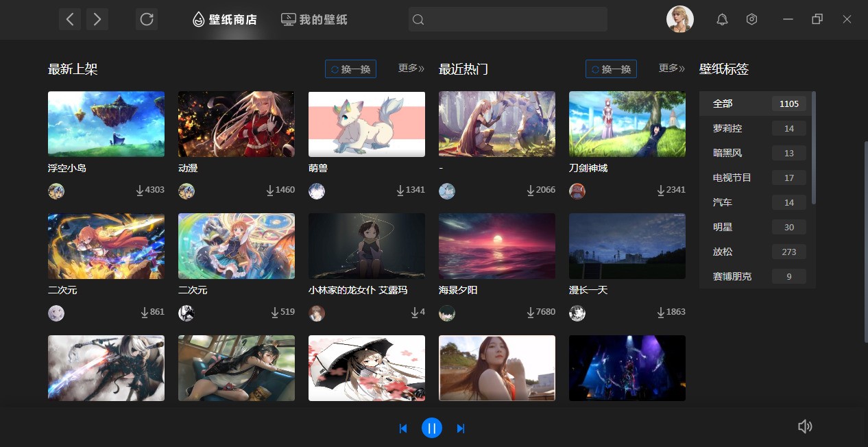The width and height of the screenshot is (868, 447).
Task: Click download icon for 海景夕阳 (7680)
Action: tap(531, 312)
